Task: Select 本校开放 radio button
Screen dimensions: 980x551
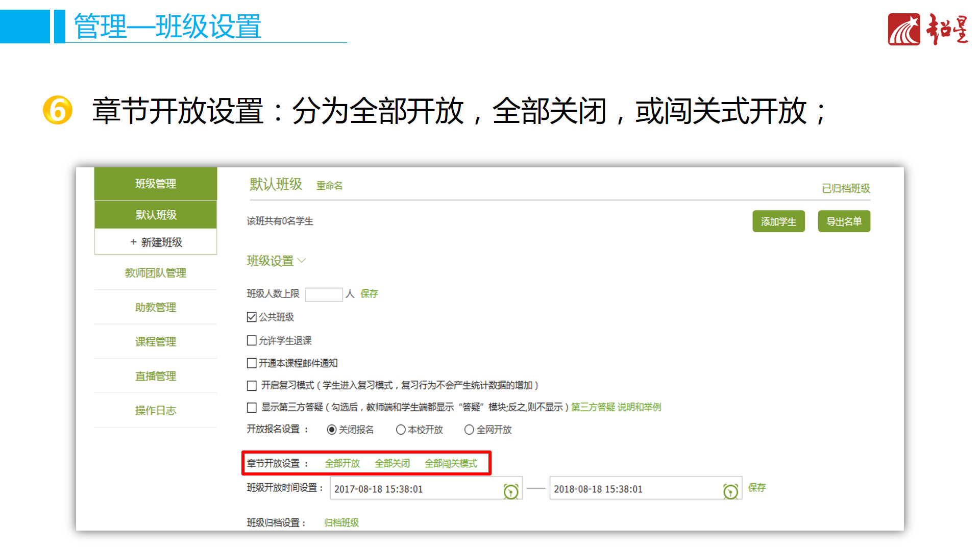Action: (x=401, y=430)
